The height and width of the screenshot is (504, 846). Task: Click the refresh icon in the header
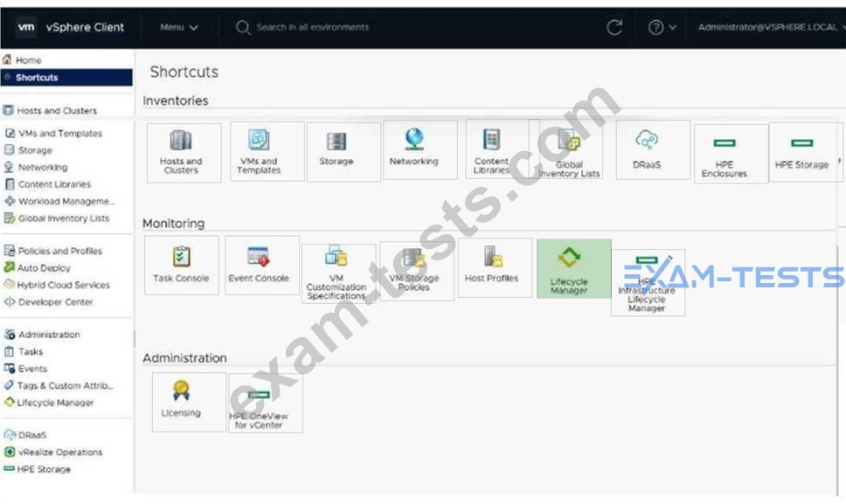[x=614, y=27]
